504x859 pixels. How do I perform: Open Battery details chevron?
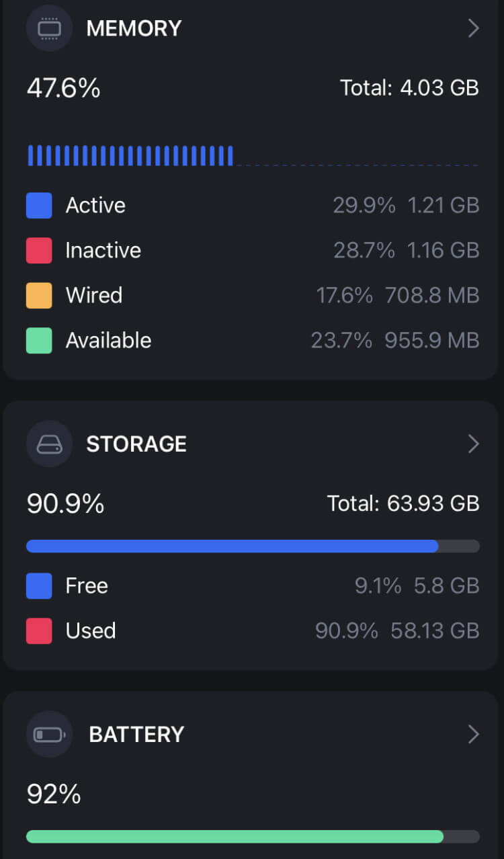[x=473, y=734]
